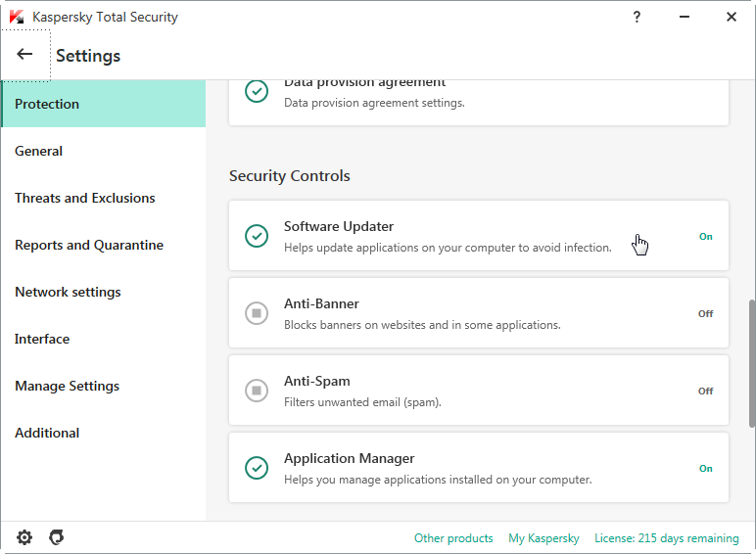Open the Application Manager settings title

(349, 459)
